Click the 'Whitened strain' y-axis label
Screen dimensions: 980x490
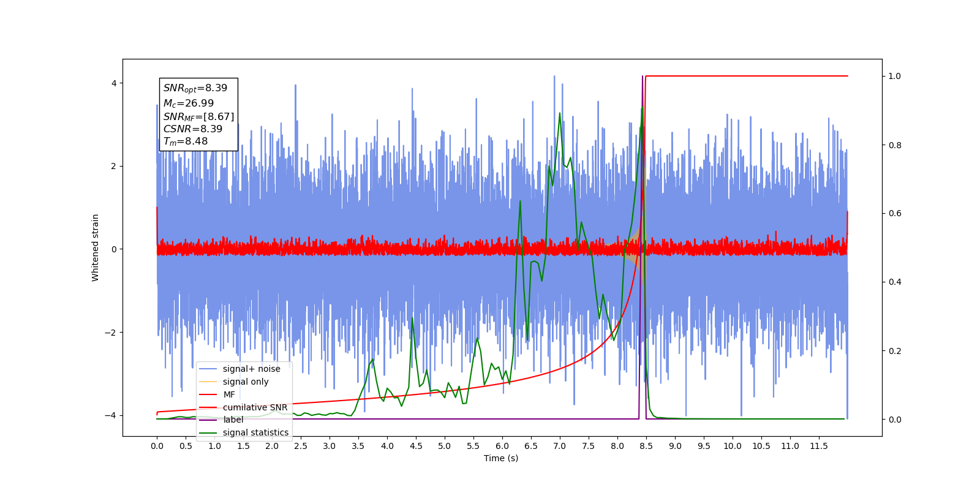tap(96, 247)
